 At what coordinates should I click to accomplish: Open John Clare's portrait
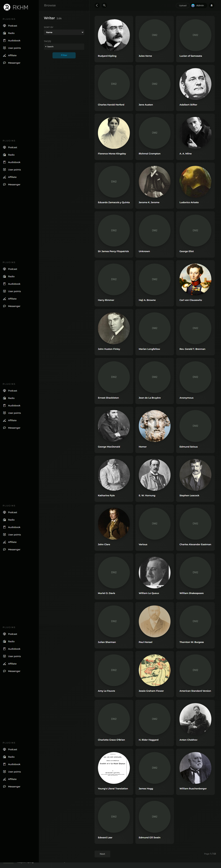(x=114, y=524)
